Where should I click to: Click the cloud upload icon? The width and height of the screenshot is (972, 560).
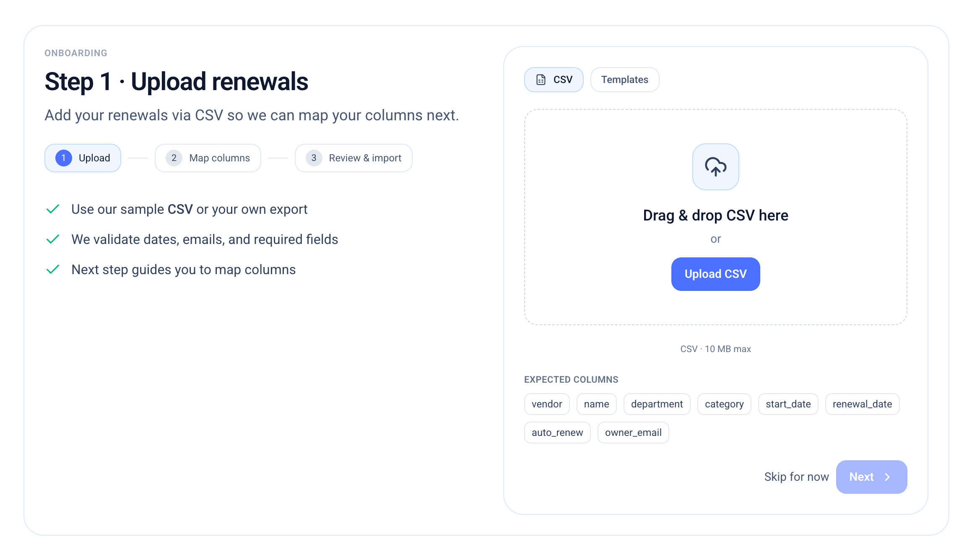(715, 167)
